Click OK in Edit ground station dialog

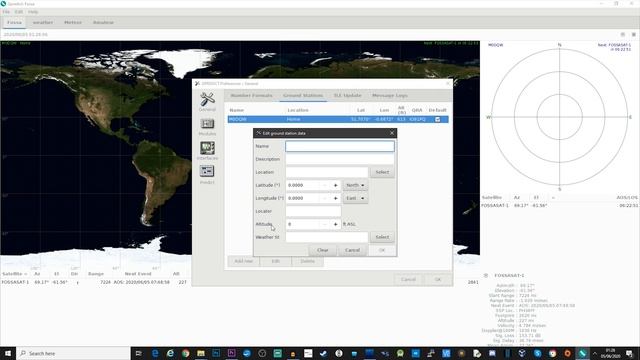[x=382, y=250]
